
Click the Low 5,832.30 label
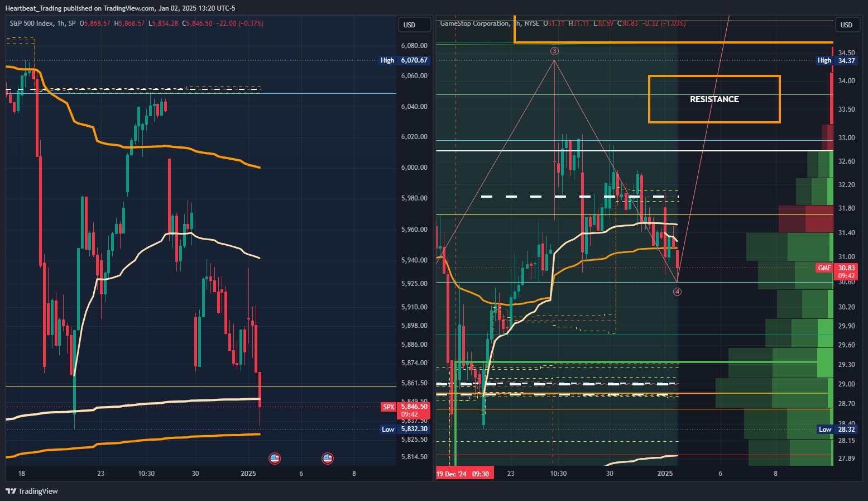tap(405, 429)
